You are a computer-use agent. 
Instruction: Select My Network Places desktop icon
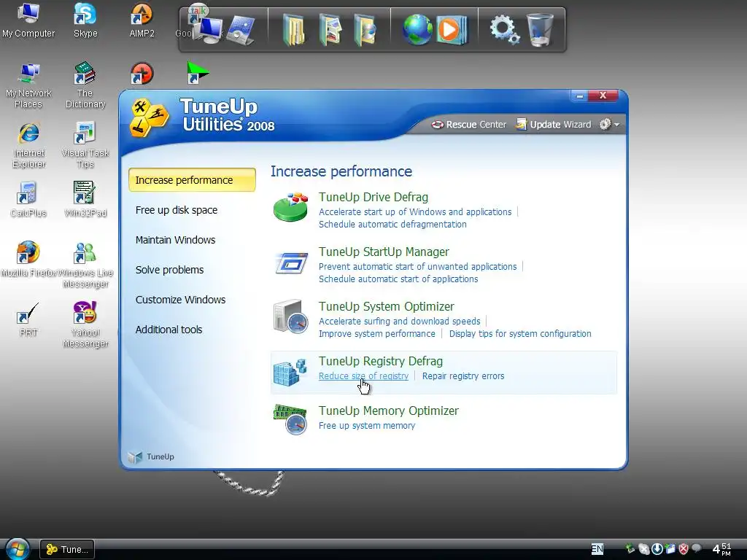click(x=28, y=86)
